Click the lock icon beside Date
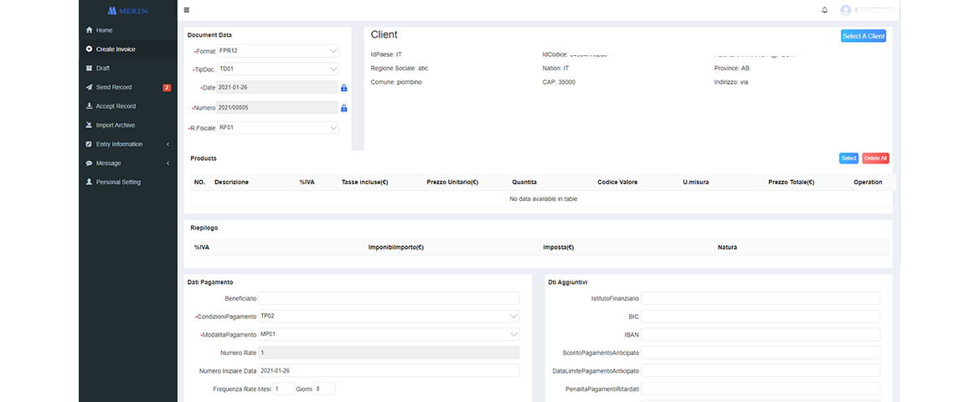This screenshot has width=980, height=402. (343, 88)
